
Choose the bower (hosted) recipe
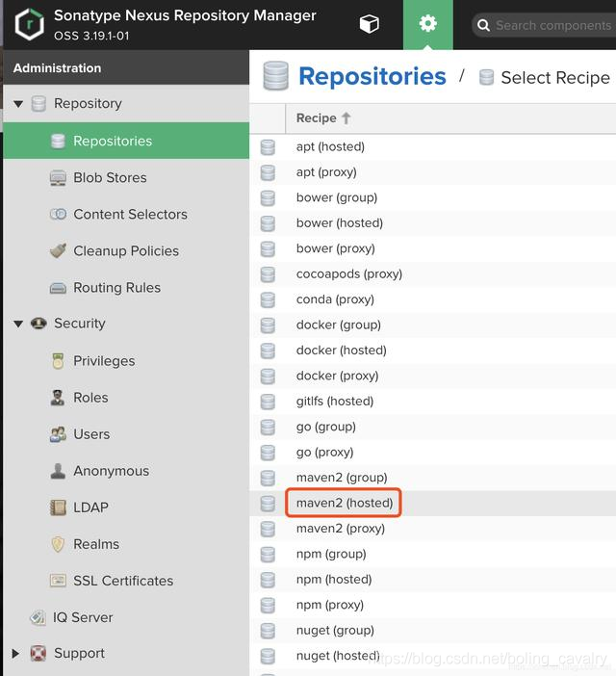point(432,223)
